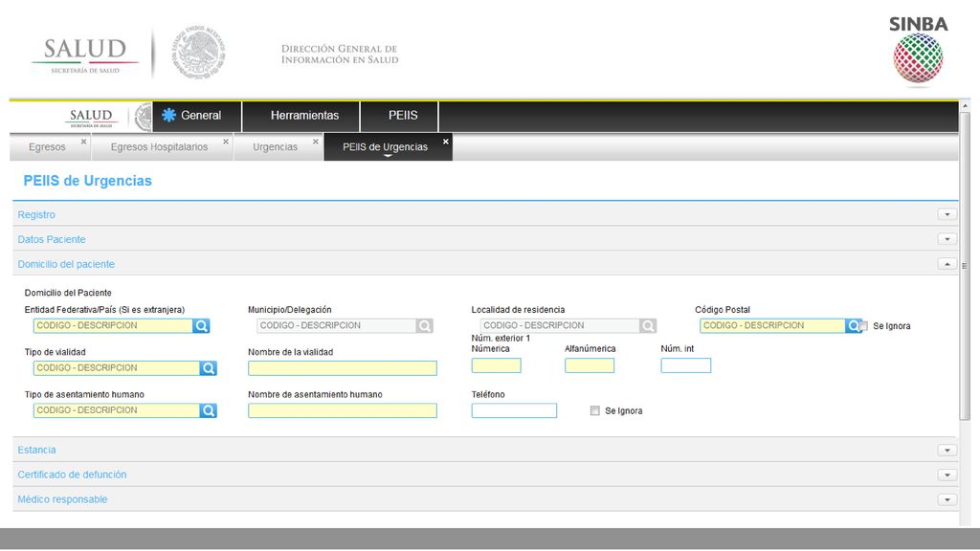Close the Egresos Hospitalarios tab
The width and height of the screenshot is (980, 551).
(226, 142)
